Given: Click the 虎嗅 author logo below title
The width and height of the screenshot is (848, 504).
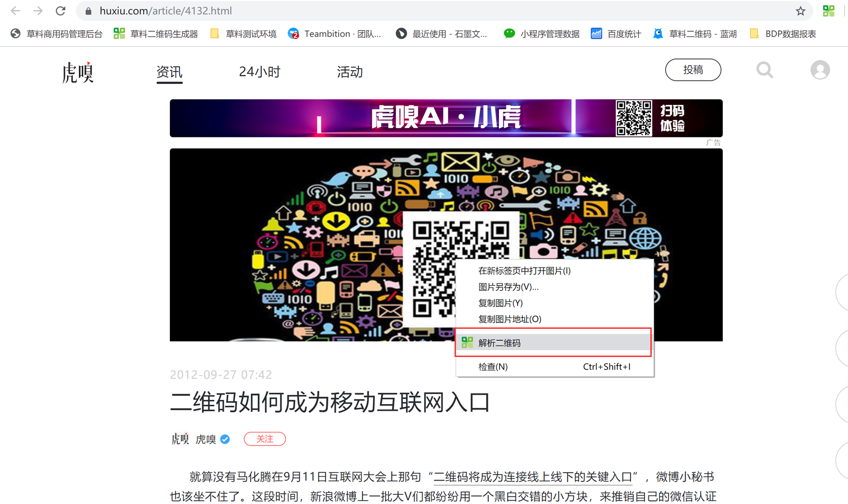Looking at the screenshot, I should 180,439.
